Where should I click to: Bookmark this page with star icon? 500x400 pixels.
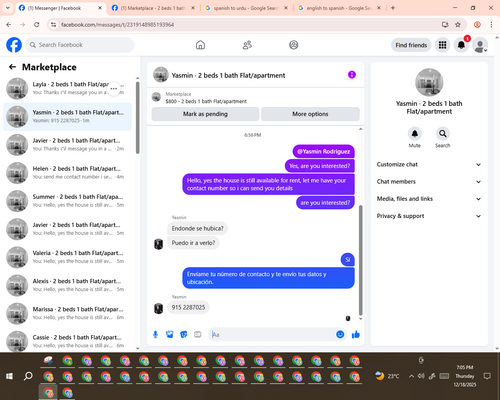click(458, 24)
